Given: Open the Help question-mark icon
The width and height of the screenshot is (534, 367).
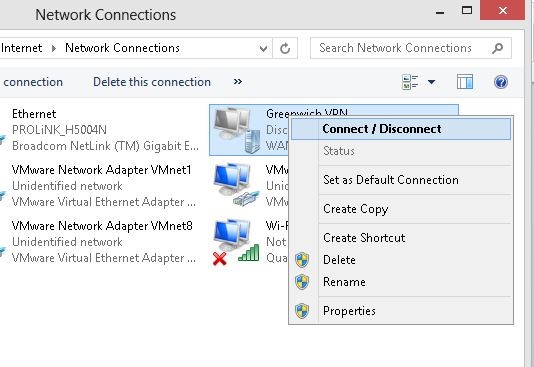Looking at the screenshot, I should pos(501,82).
